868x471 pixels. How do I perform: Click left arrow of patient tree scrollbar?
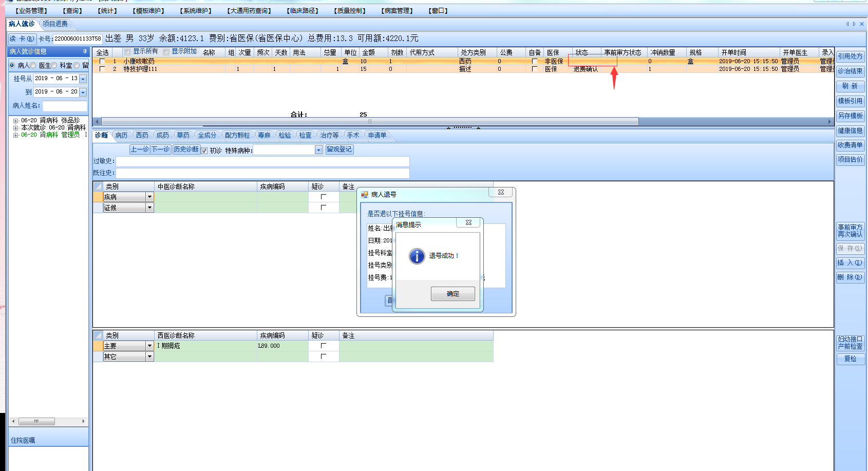click(13, 421)
